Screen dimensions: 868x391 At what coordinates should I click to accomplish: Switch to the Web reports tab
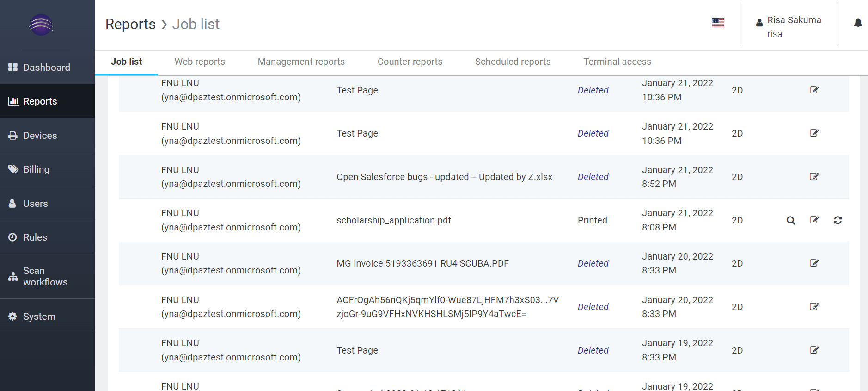point(200,62)
